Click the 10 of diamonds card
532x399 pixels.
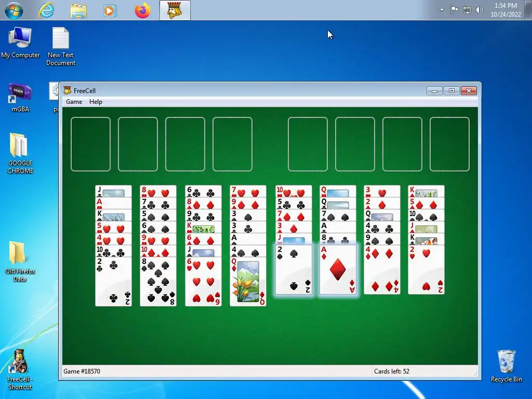click(158, 251)
